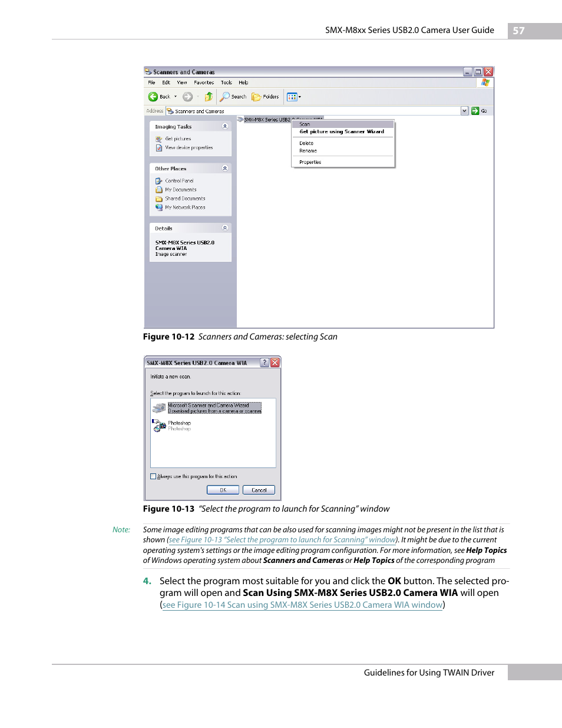Image resolution: width=562 pixels, height=728 pixels.
Task: Click the My Documents folder icon
Action: click(x=158, y=190)
